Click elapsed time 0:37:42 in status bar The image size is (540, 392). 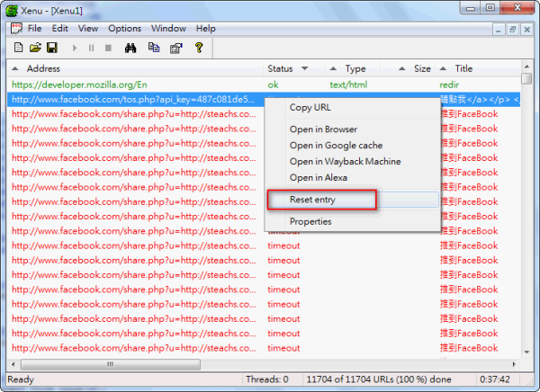point(494,379)
